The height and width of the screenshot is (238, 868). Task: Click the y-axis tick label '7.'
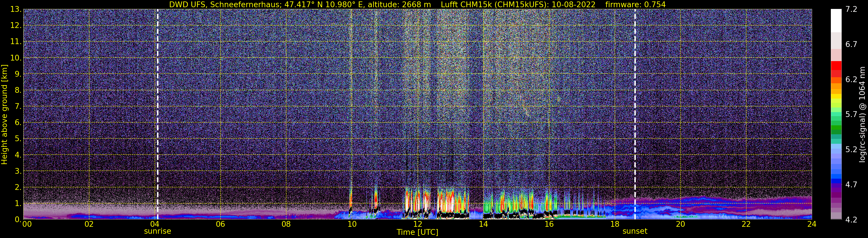[x=18, y=107]
